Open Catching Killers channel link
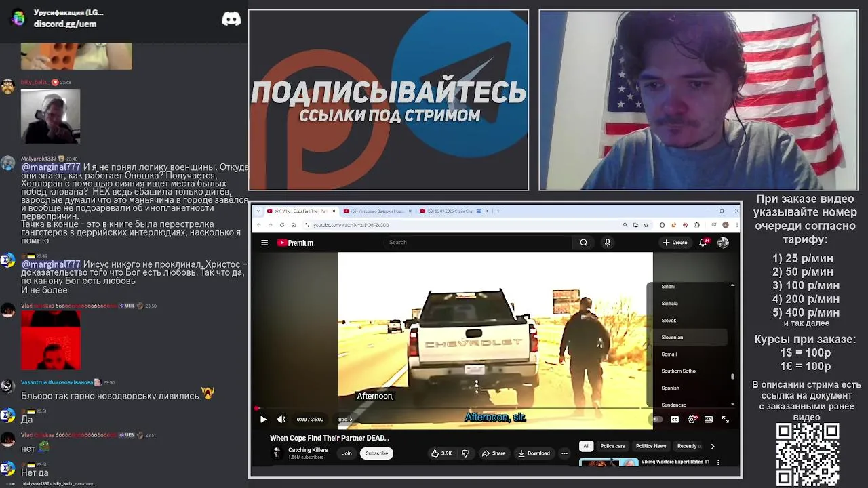 308,450
